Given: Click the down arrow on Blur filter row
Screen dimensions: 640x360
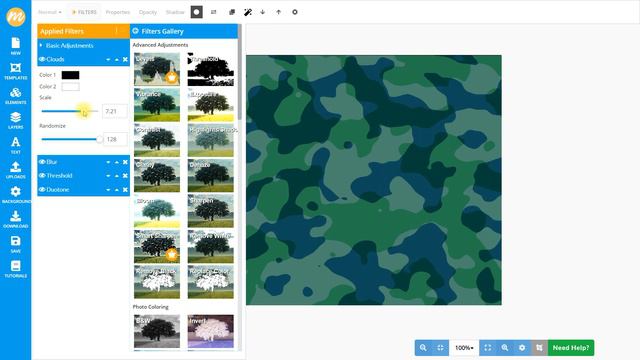Looking at the screenshot, I should coord(108,162).
